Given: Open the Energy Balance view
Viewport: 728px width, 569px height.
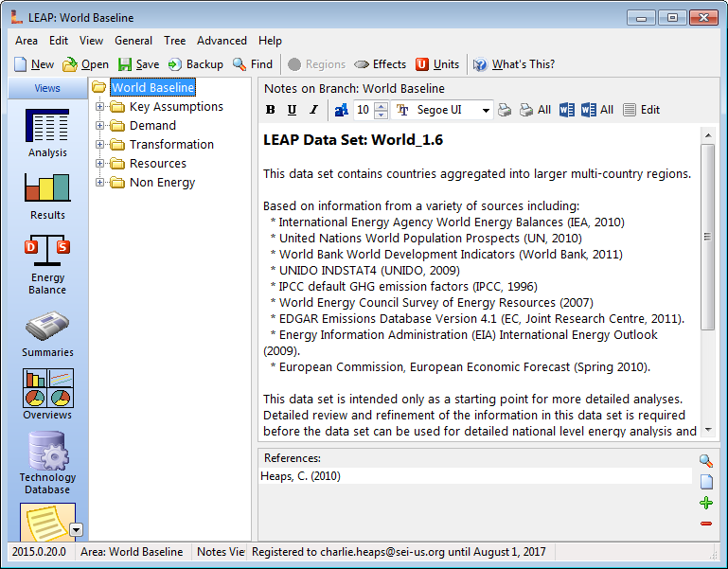Looking at the screenshot, I should tap(47, 263).
